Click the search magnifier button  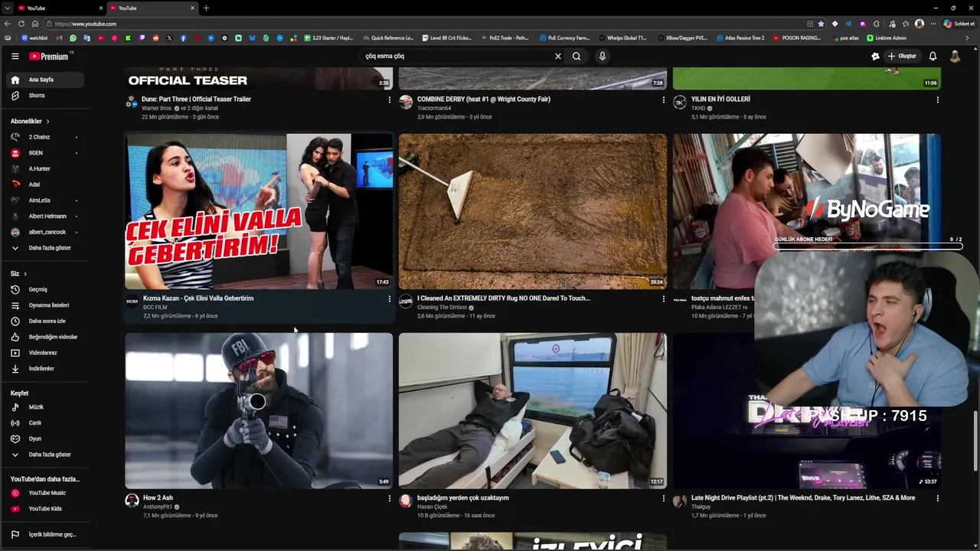tap(577, 56)
